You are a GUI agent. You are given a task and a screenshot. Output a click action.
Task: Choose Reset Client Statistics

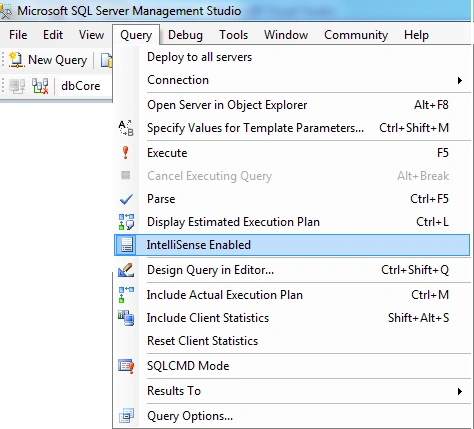coord(292,341)
